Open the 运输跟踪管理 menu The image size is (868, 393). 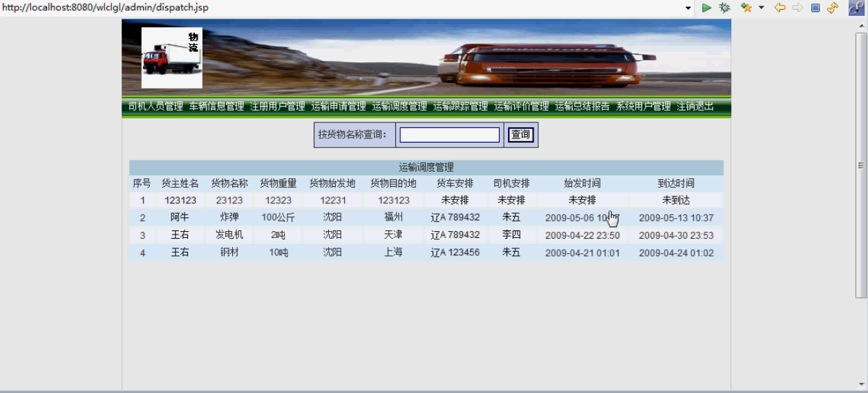(x=460, y=107)
